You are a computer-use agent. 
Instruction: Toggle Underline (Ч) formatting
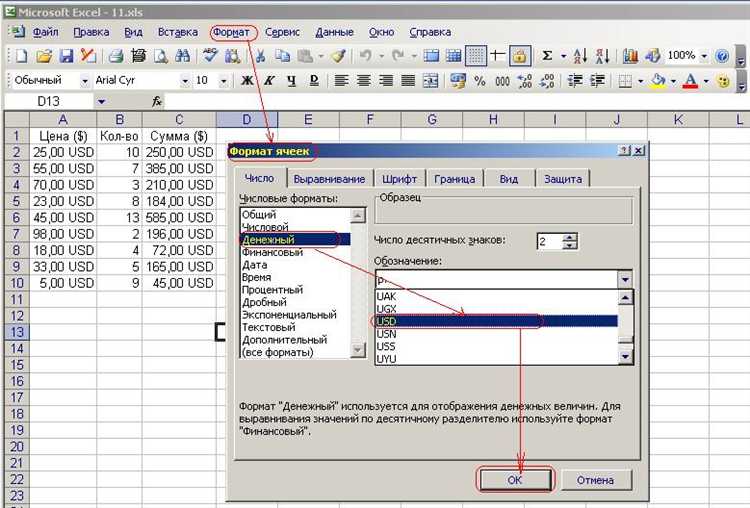coord(292,81)
